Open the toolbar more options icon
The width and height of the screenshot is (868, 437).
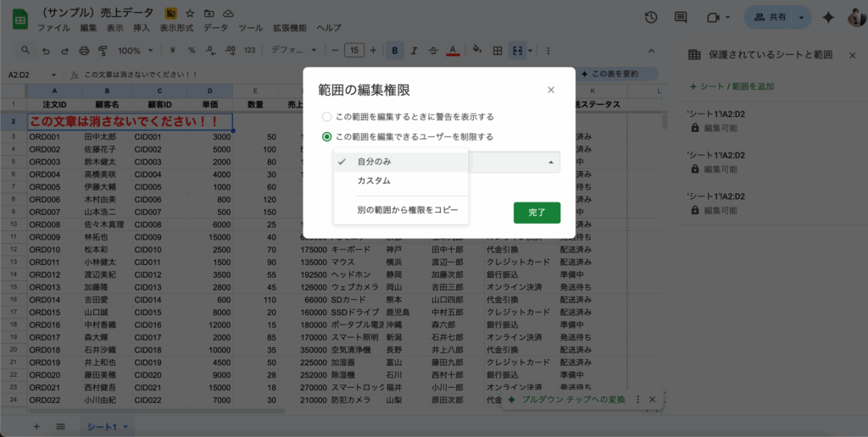pyautogui.click(x=548, y=50)
